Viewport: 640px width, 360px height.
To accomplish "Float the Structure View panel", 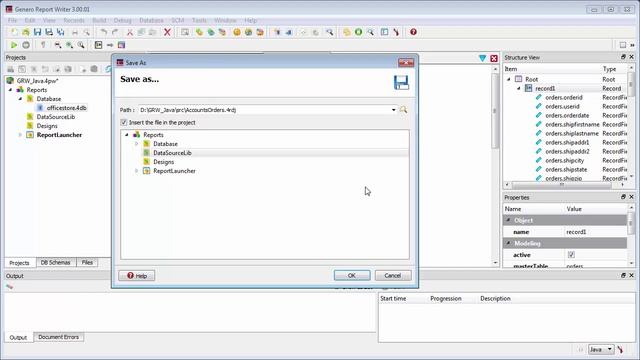I will (623, 57).
